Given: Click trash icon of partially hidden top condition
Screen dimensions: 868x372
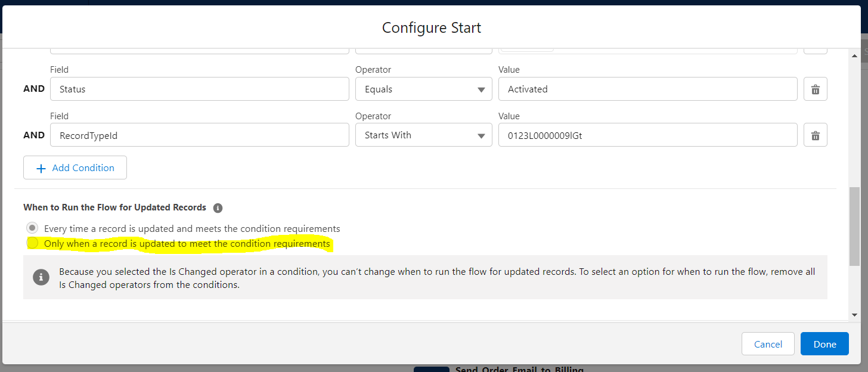Looking at the screenshot, I should [x=815, y=50].
